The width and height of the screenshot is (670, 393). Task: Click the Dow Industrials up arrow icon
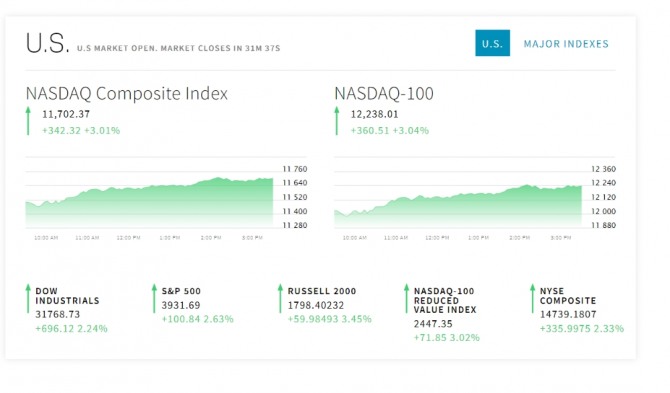(28, 298)
